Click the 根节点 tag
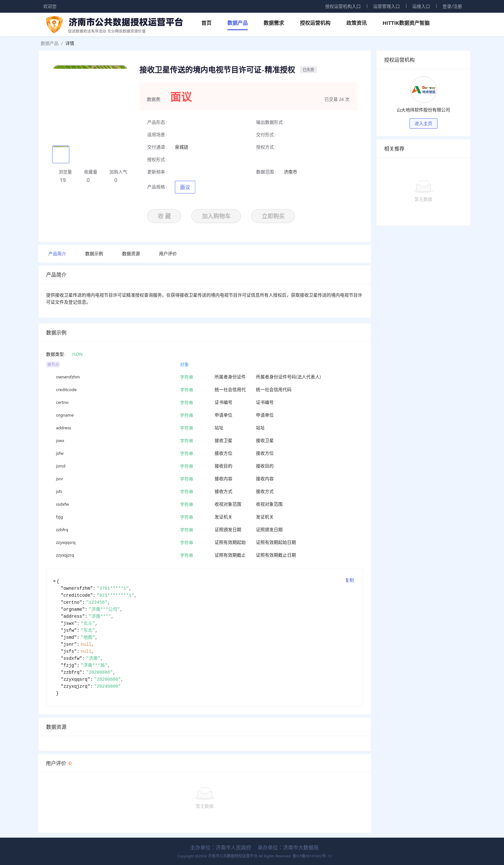Image resolution: width=504 pixels, height=865 pixels. (x=53, y=364)
